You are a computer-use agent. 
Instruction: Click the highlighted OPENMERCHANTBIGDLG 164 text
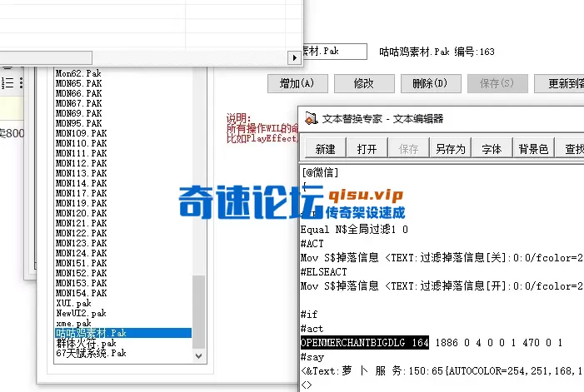click(365, 343)
